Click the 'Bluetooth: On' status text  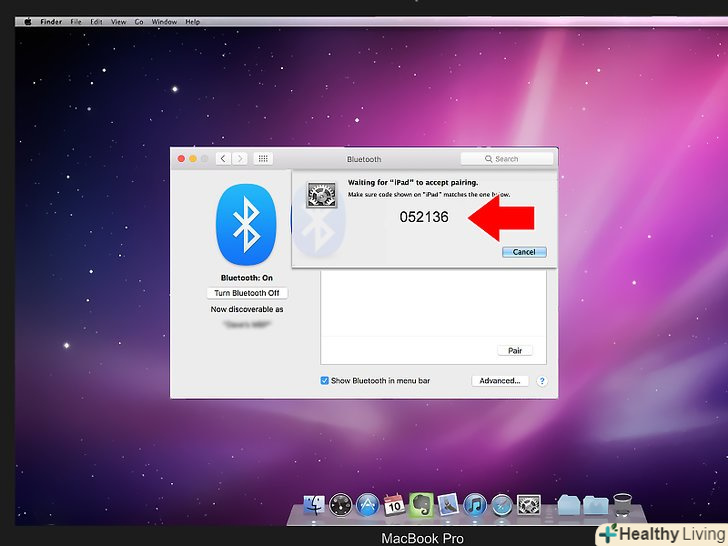247,278
